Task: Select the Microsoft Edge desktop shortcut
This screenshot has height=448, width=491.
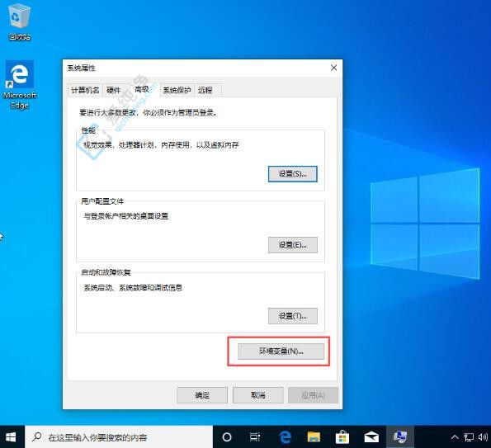Action: click(x=20, y=84)
